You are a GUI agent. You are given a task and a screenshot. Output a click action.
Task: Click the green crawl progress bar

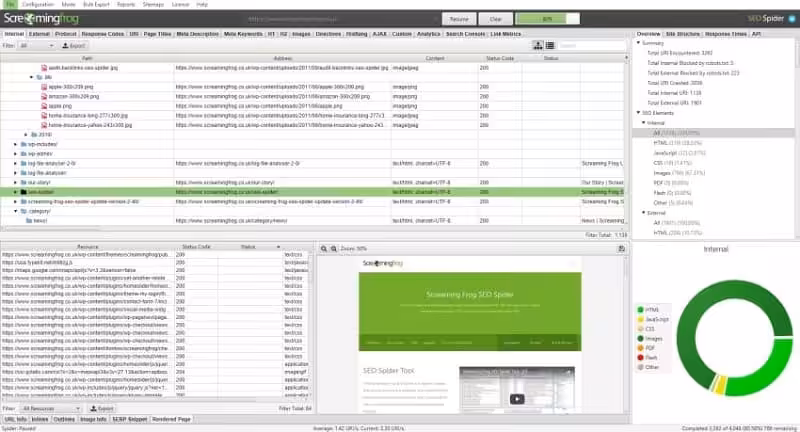[547, 19]
